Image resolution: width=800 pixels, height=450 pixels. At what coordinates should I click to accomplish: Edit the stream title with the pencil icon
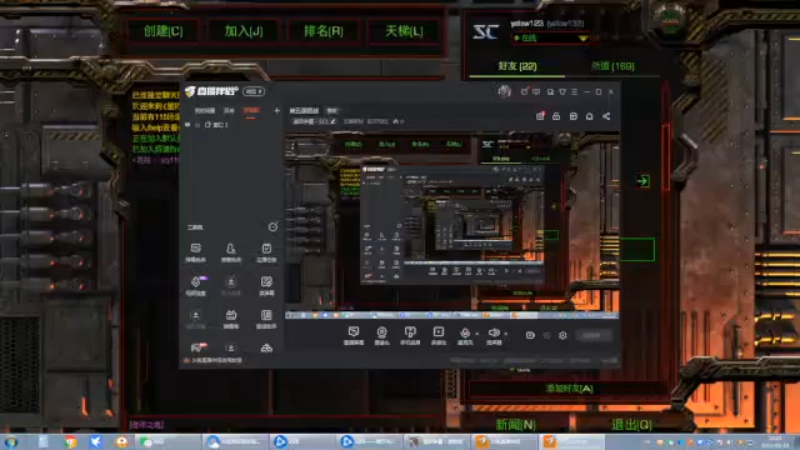coord(333,121)
